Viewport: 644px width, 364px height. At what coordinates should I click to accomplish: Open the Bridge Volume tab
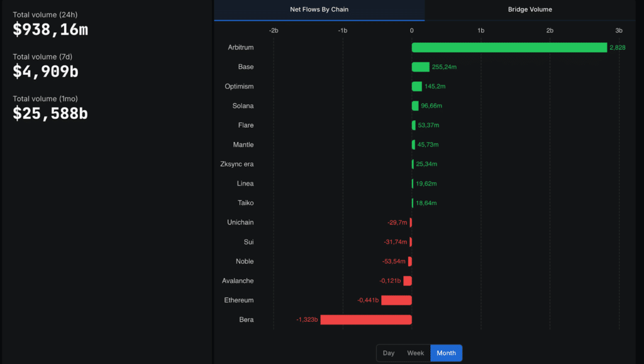530,9
